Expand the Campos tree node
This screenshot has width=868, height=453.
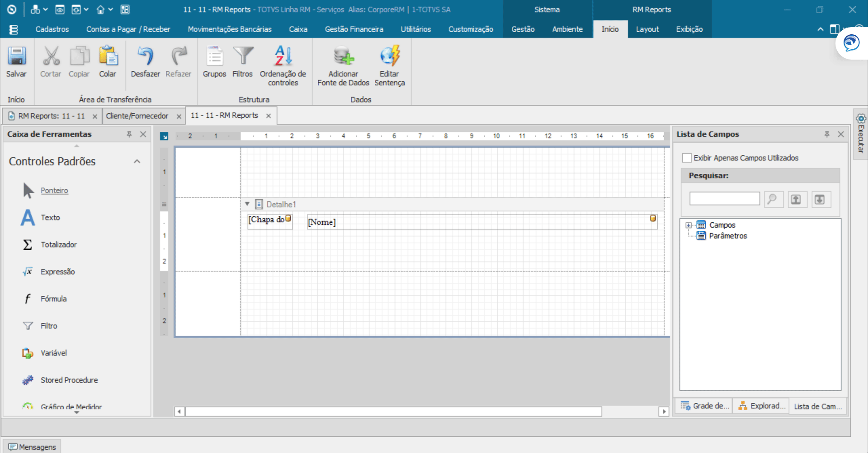coord(689,225)
